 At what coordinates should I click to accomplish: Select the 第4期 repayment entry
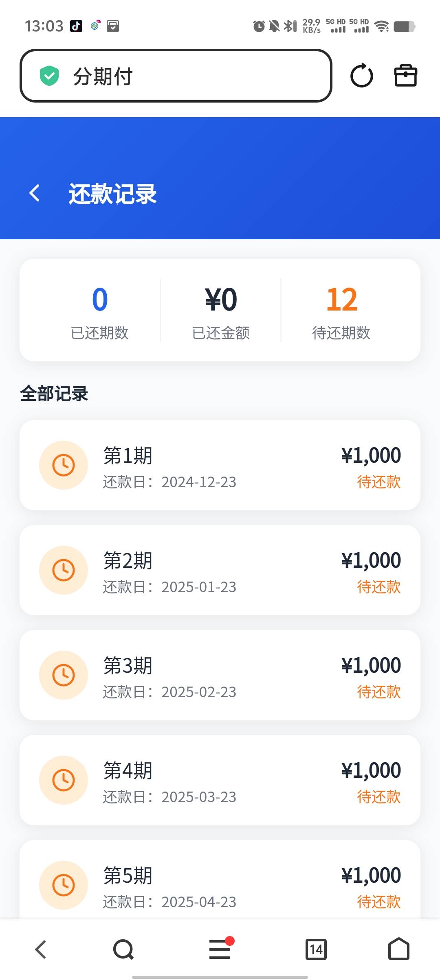pos(220,780)
